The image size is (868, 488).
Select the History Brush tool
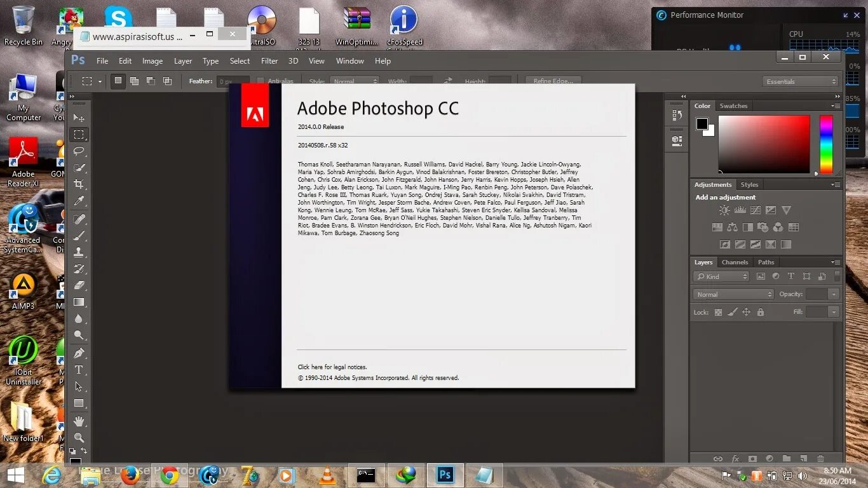pos(79,269)
